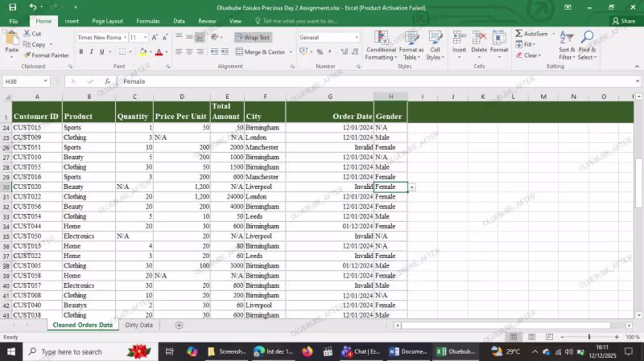The image size is (644, 361).
Task: Switch to the Formulas ribbon tab
Action: (148, 20)
